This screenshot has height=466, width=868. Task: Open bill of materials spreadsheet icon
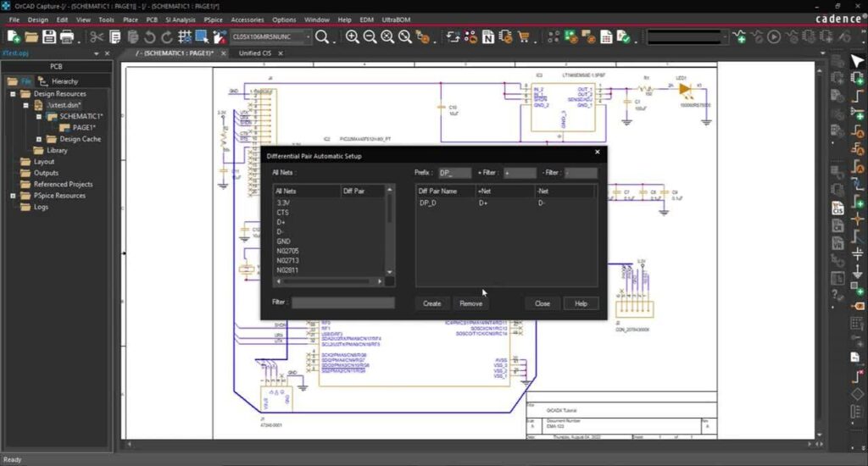point(606,37)
